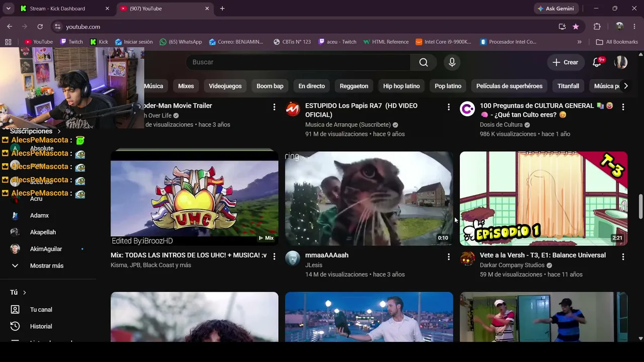Open the (65) WhatsApp bookmark
644x362 pixels.
click(x=181, y=42)
